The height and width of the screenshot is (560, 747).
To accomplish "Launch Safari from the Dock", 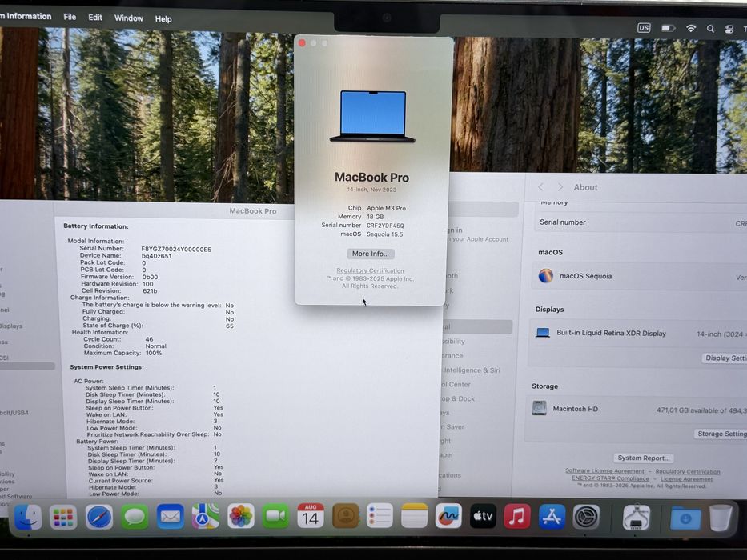I will [x=99, y=517].
